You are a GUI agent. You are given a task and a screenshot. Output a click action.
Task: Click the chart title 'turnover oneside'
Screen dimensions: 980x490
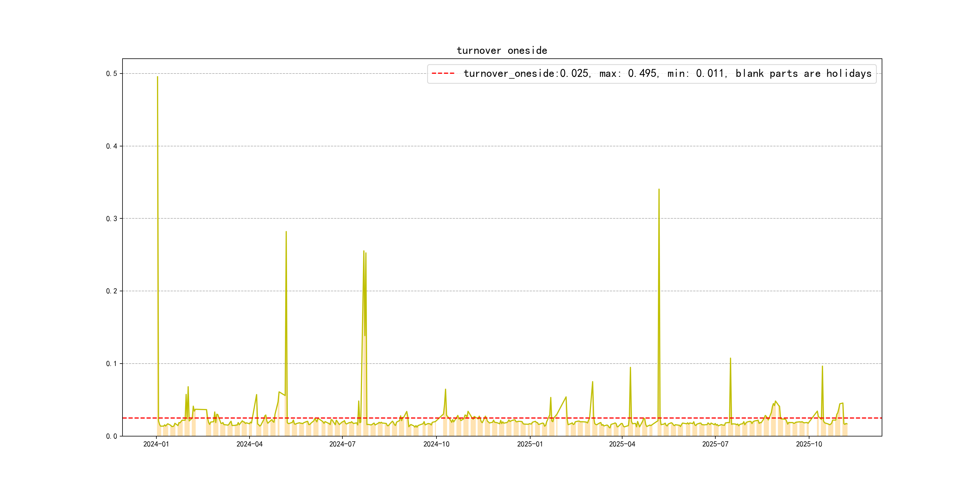click(501, 51)
